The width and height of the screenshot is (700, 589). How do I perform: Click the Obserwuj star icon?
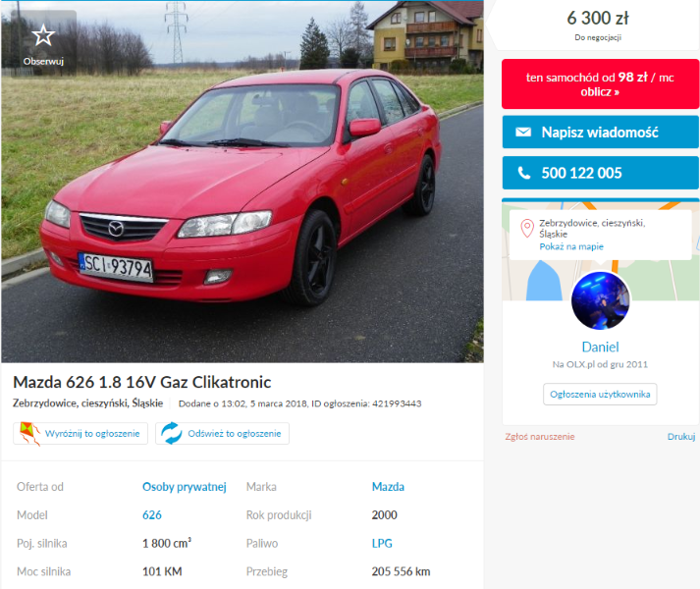[43, 35]
